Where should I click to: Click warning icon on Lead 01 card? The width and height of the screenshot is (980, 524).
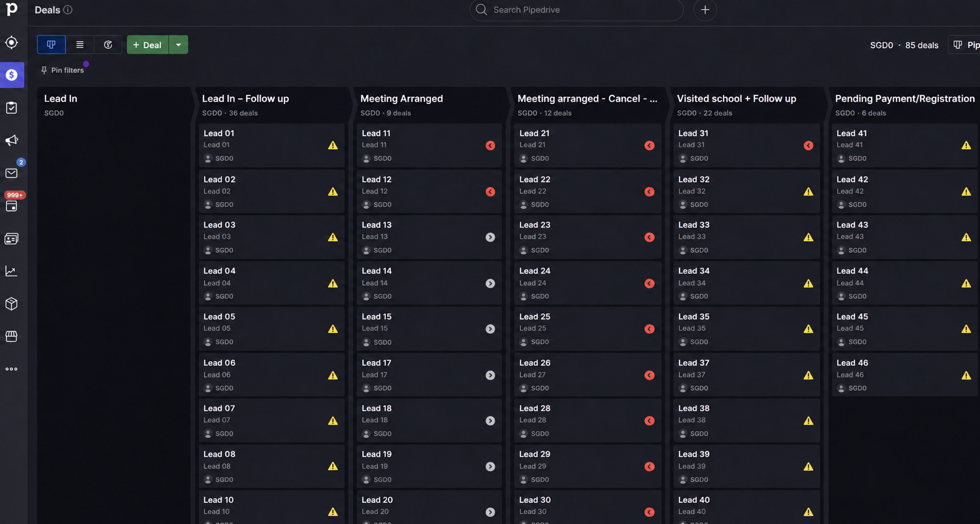(x=333, y=146)
